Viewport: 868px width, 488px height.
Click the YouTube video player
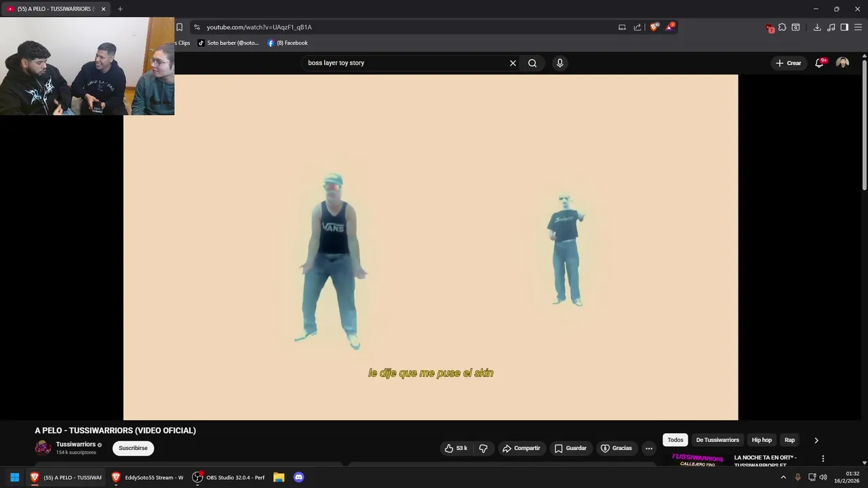[x=431, y=247]
